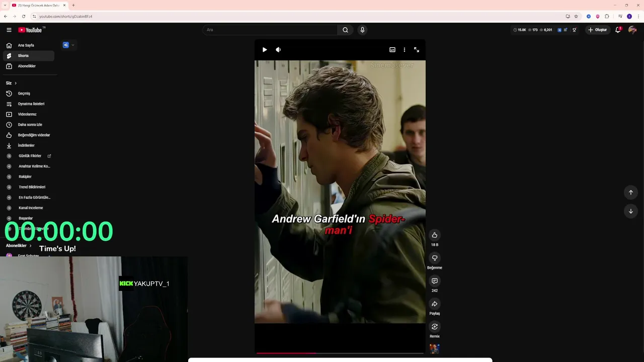
Task: Share the Short using Paylaş
Action: tap(435, 304)
